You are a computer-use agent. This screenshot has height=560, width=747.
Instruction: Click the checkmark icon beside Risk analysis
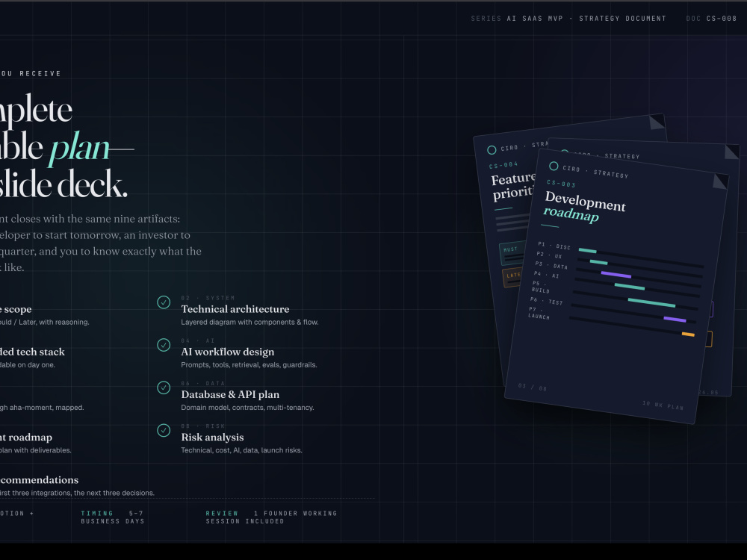pyautogui.click(x=164, y=431)
